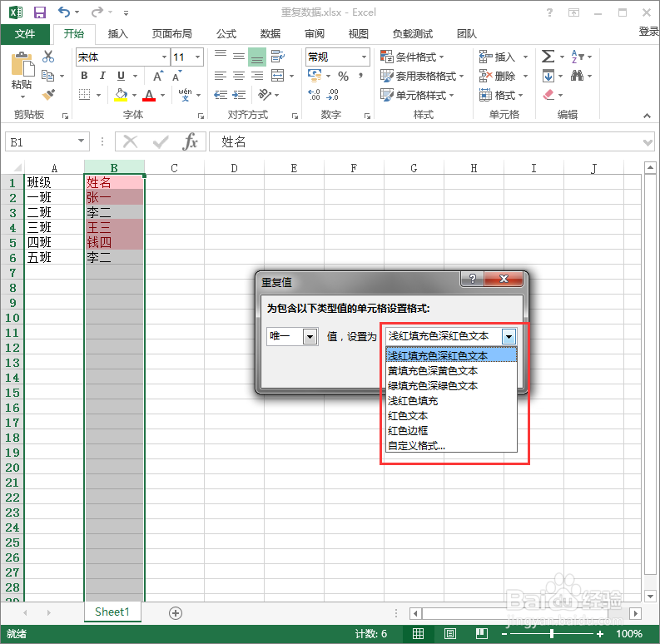Open Conditional Formatting menu
This screenshot has height=644, width=660.
click(412, 57)
